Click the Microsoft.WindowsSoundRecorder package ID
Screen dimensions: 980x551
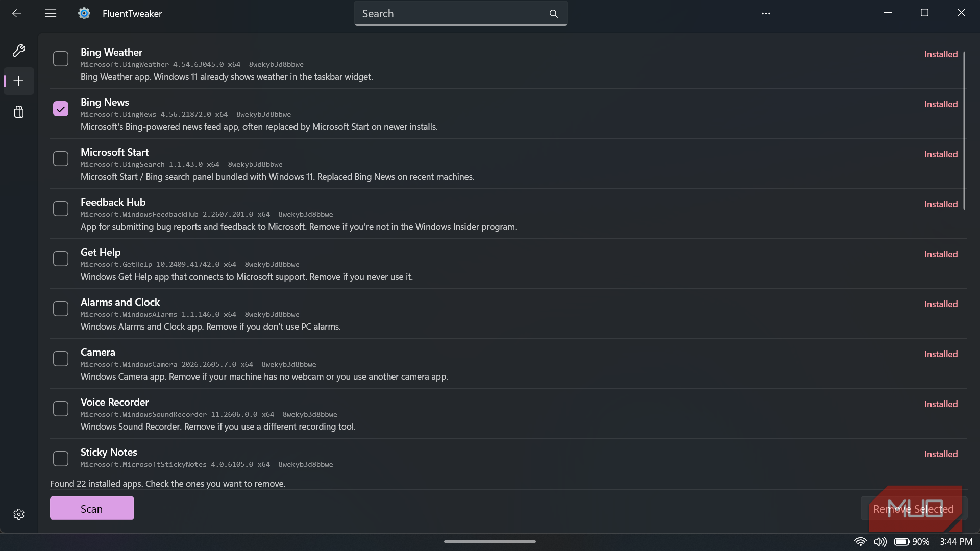tap(209, 414)
